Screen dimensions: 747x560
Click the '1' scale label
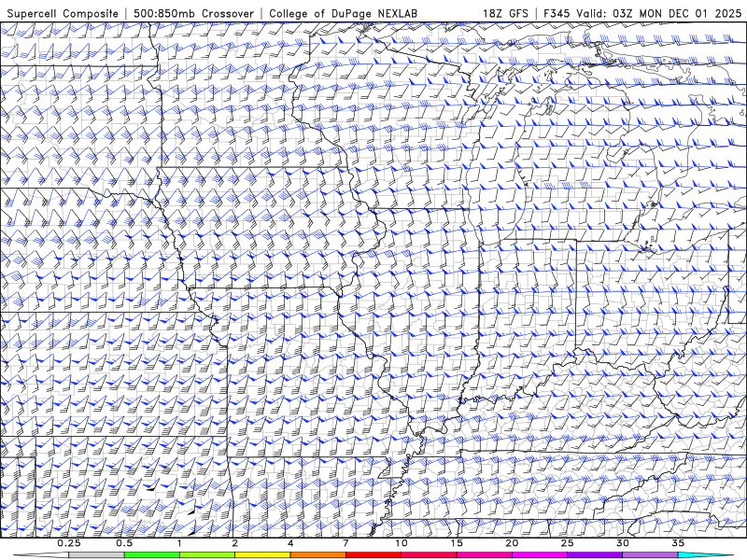[x=179, y=543]
